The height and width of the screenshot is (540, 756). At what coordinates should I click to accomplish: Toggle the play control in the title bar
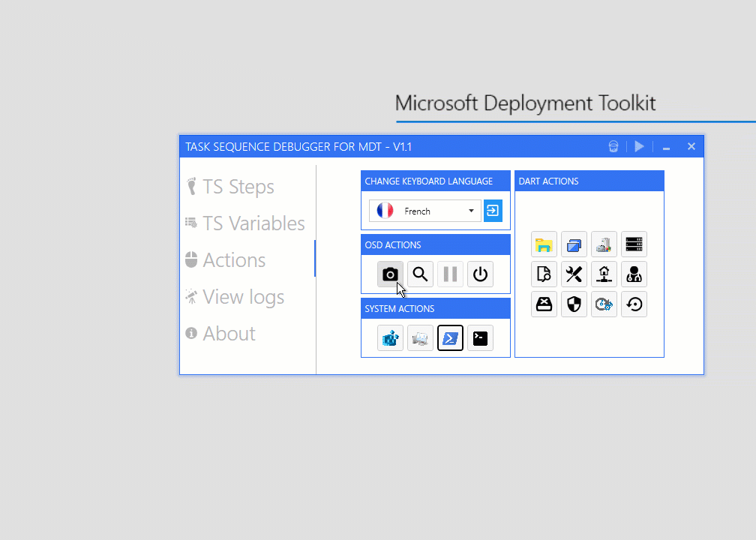coord(639,146)
